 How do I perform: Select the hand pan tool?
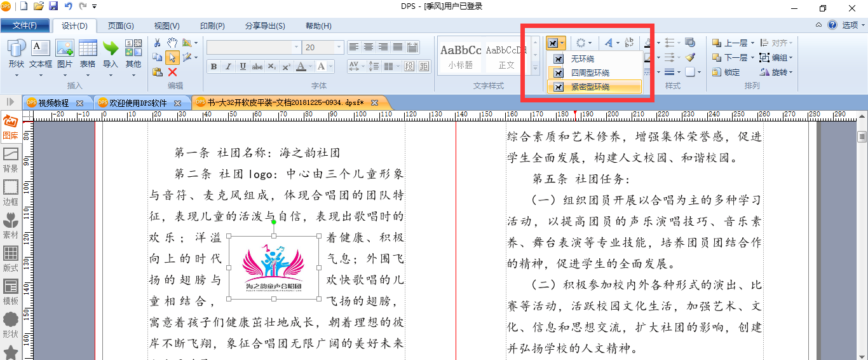point(172,43)
